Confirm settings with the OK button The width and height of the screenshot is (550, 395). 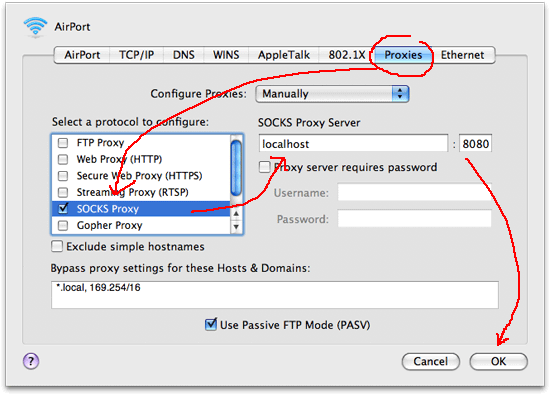[498, 361]
